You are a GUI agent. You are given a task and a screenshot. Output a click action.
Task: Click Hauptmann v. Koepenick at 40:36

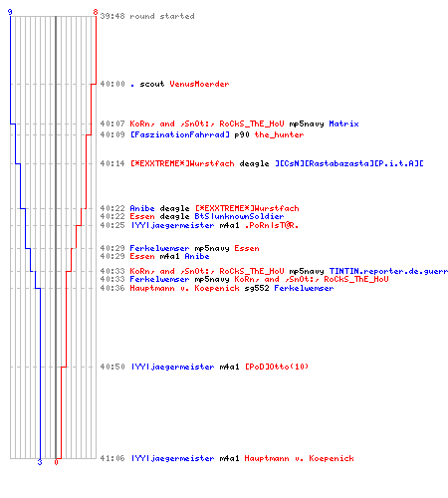184,288
